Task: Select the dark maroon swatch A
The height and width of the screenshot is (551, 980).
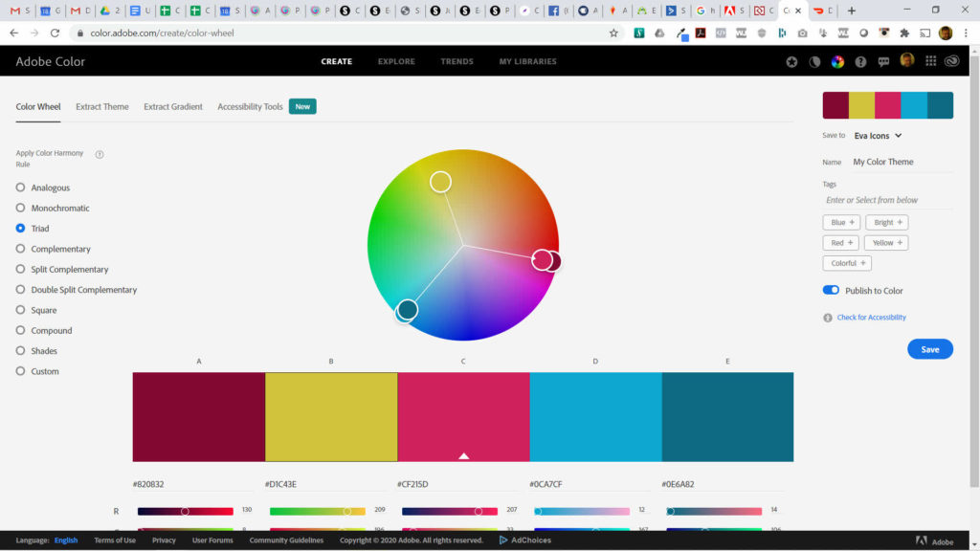Action: [x=199, y=417]
